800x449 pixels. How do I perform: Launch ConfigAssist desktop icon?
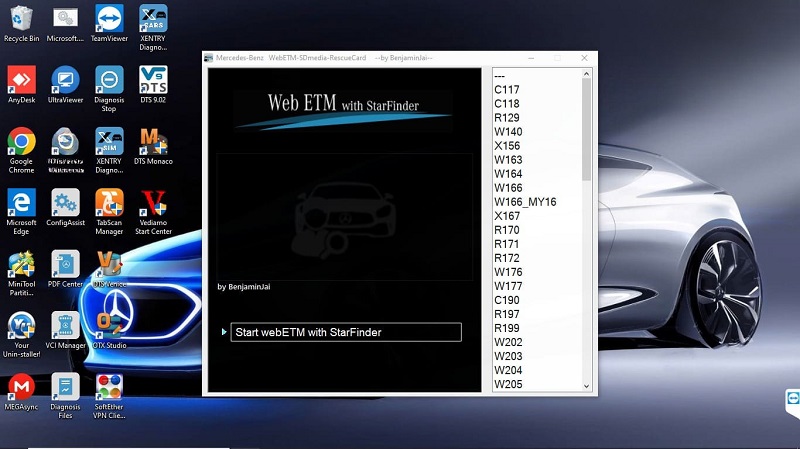65,208
